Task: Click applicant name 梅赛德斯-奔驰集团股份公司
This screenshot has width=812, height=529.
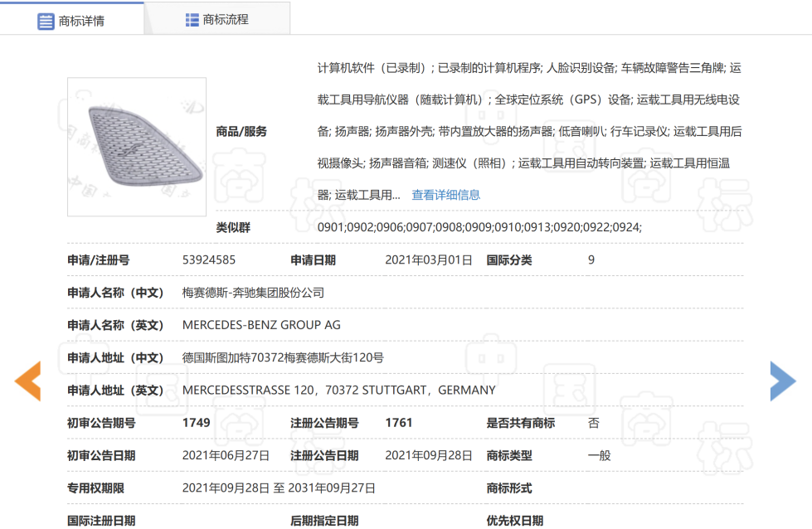Action: tap(253, 293)
